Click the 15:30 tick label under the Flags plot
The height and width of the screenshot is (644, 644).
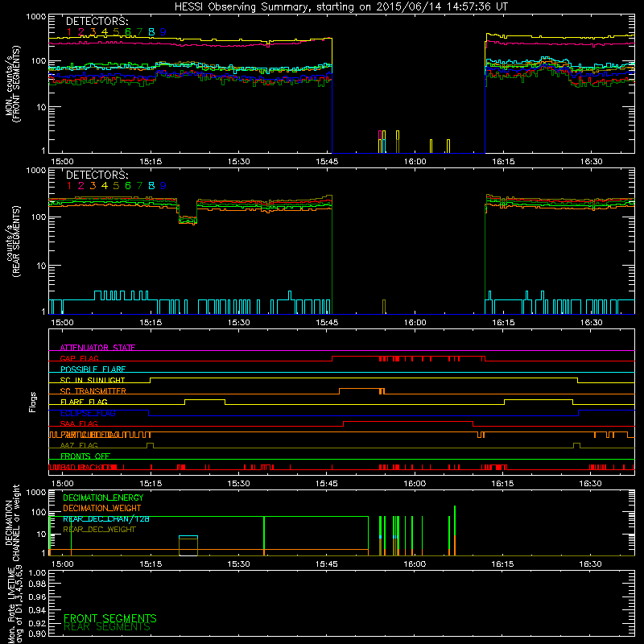point(238,484)
